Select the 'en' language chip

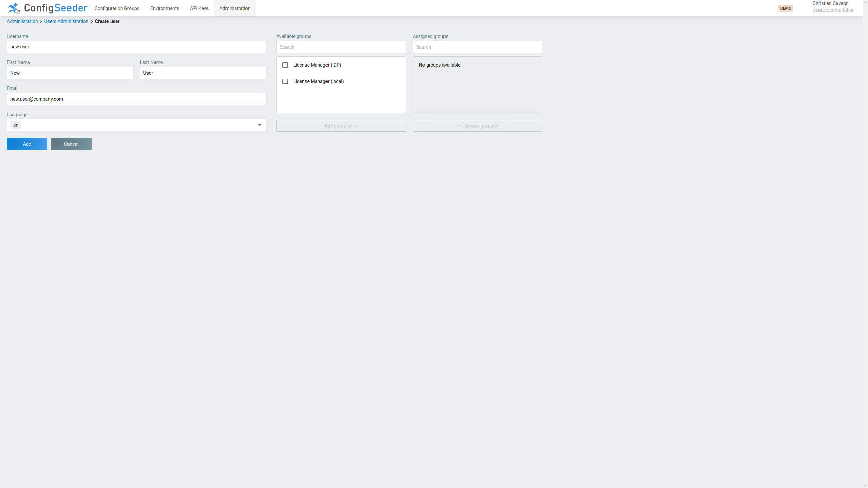point(15,125)
